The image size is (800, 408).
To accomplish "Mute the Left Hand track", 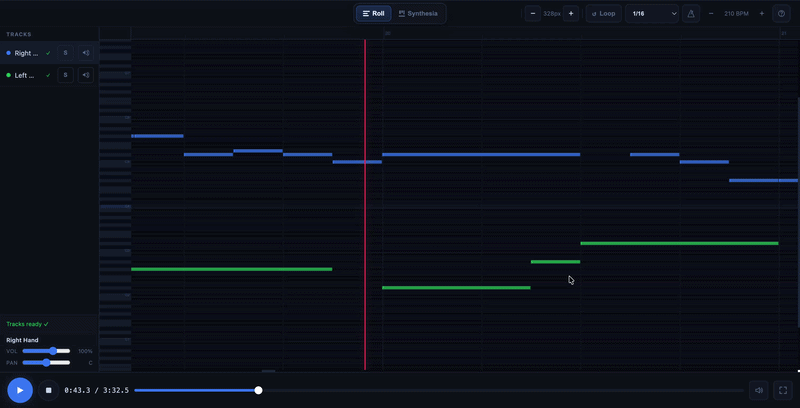I will [86, 75].
